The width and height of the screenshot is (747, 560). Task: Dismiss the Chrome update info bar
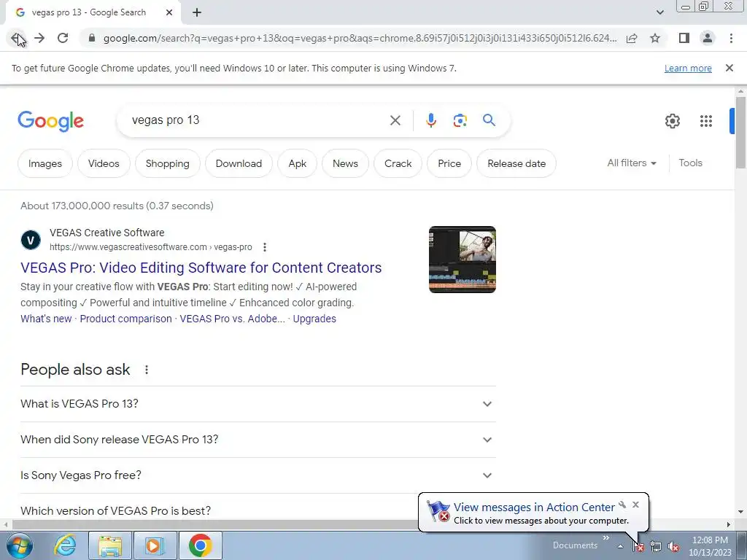(729, 68)
